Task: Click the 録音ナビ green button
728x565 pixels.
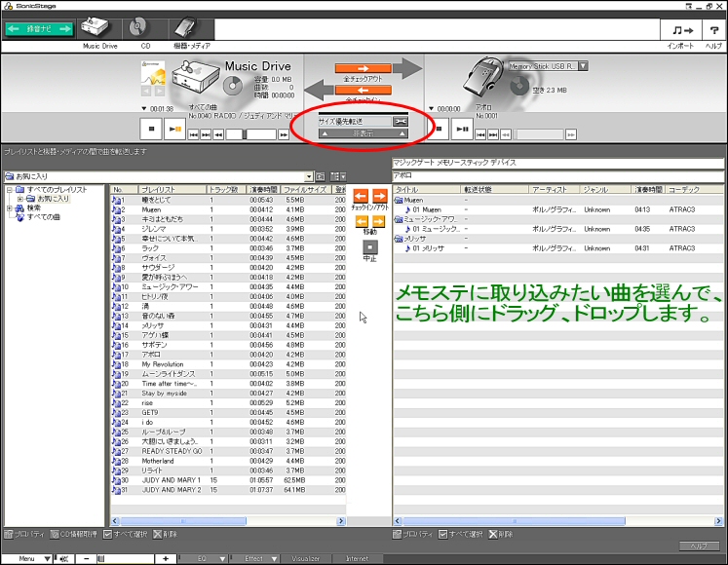Action: pos(39,29)
